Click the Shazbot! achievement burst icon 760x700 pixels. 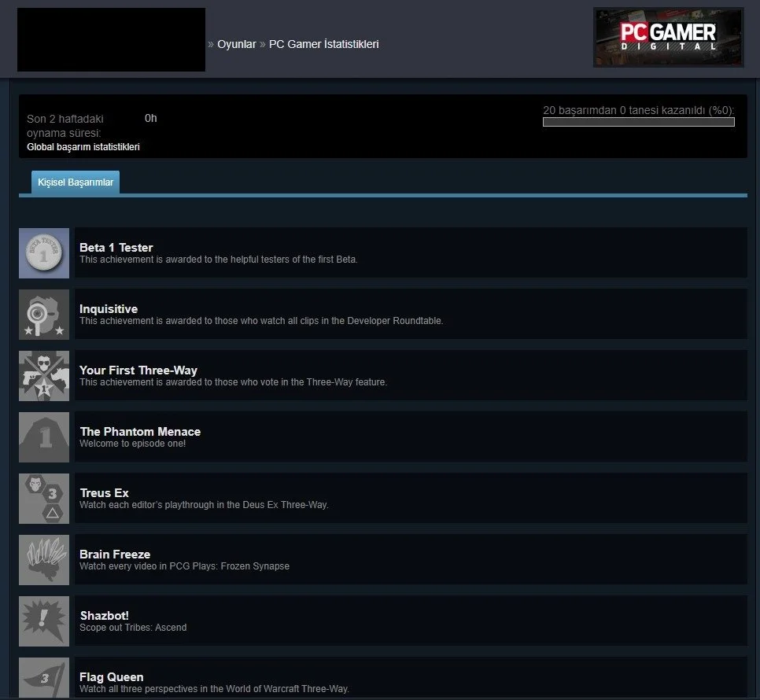[x=44, y=621]
